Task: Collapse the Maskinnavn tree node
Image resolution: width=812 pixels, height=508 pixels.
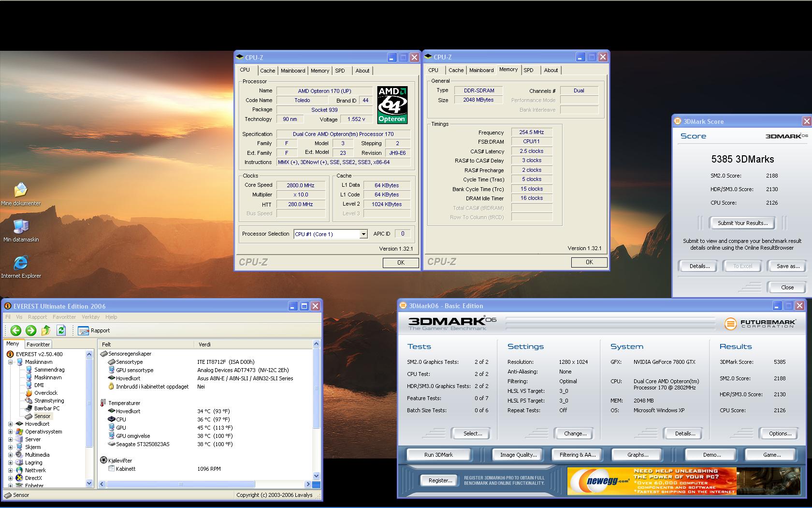Action: pos(11,362)
